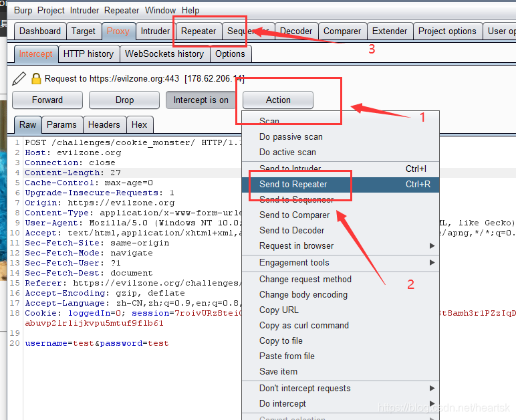The width and height of the screenshot is (516, 420).
Task: Choose Copy URL from menu
Action: 341,310
